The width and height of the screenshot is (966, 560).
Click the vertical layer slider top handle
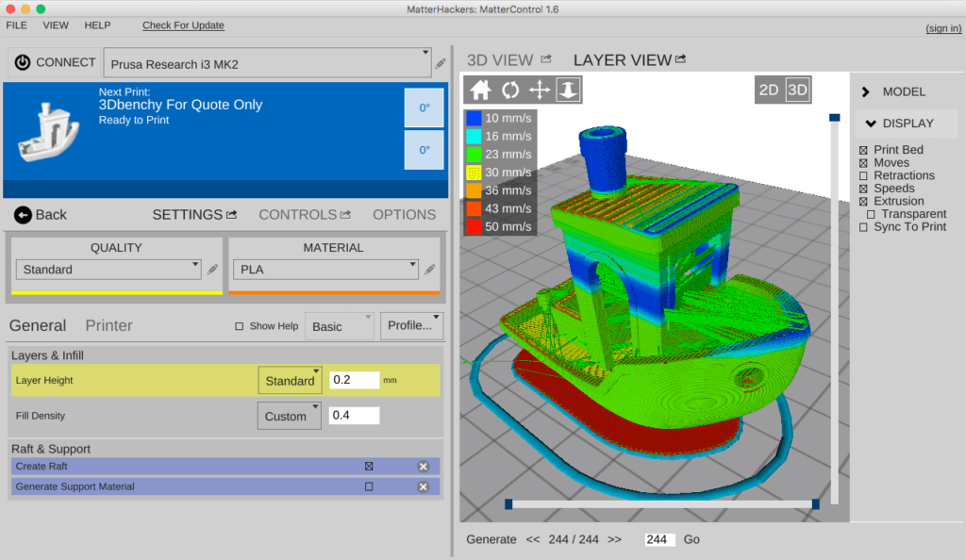point(834,117)
